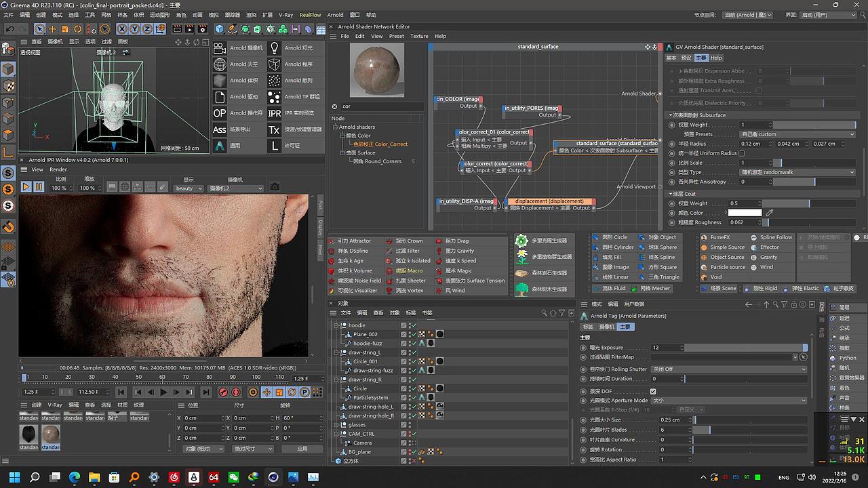Viewport: 868px width, 488px height.
Task: Toggle layer checkbox of BG_plane object
Action: (x=404, y=452)
